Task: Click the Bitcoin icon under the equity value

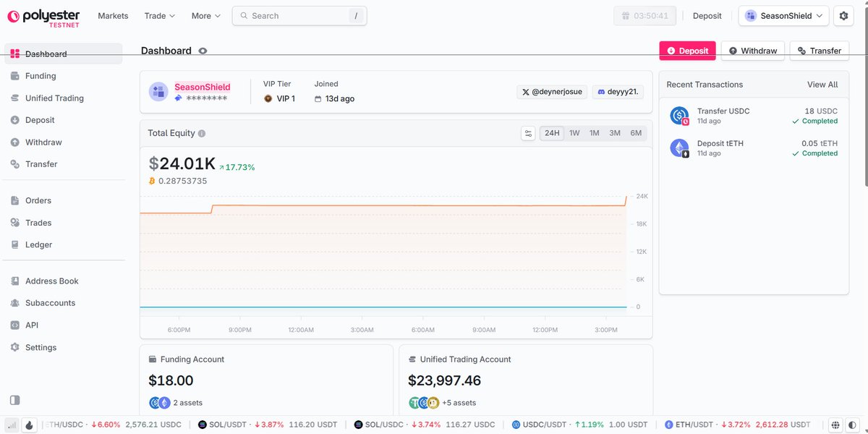Action: coord(153,181)
